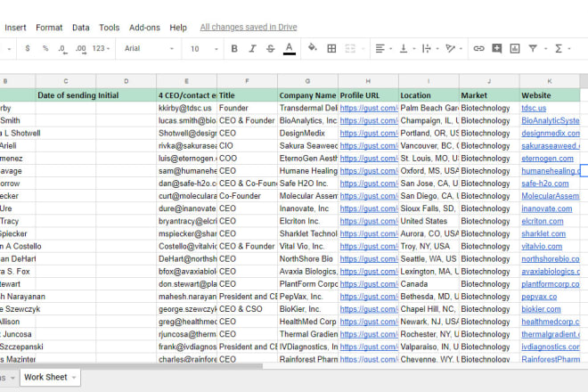The image size is (588, 392).
Task: Apply italic formatting
Action: coord(252,49)
